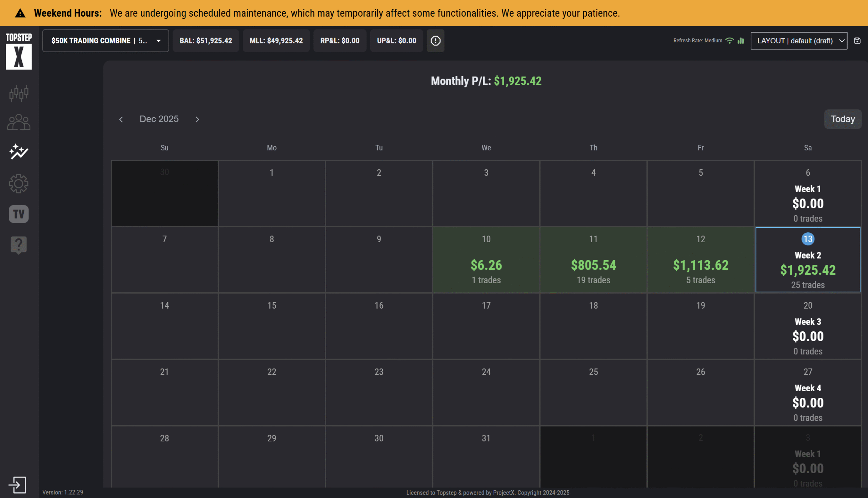Screen dimensions: 868x498
Task: Click the TopstepX logo
Action: (19, 51)
